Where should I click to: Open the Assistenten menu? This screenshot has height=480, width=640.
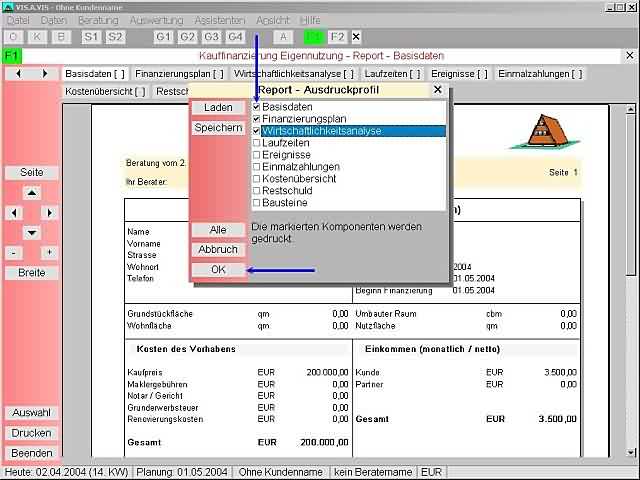pos(220,20)
